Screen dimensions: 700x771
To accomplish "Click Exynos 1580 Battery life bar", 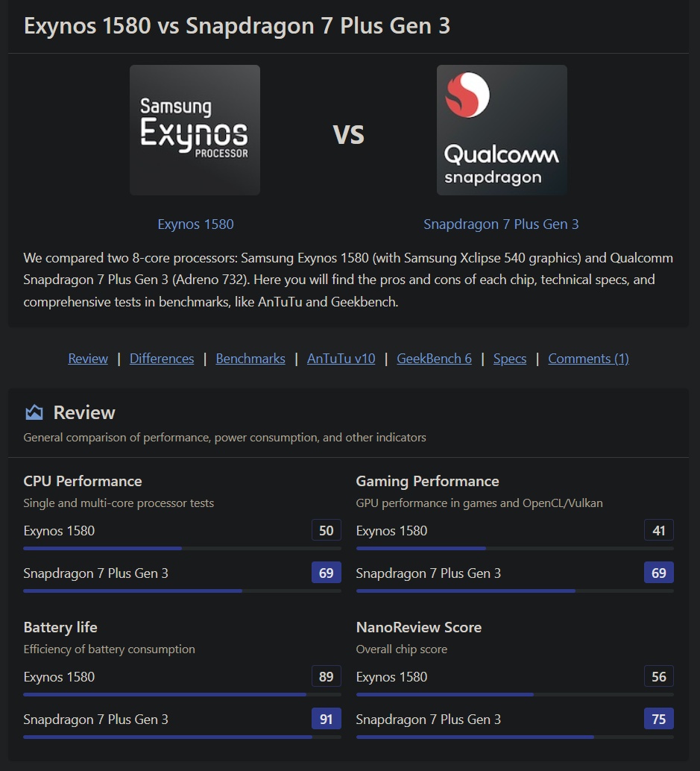I will pos(182,695).
